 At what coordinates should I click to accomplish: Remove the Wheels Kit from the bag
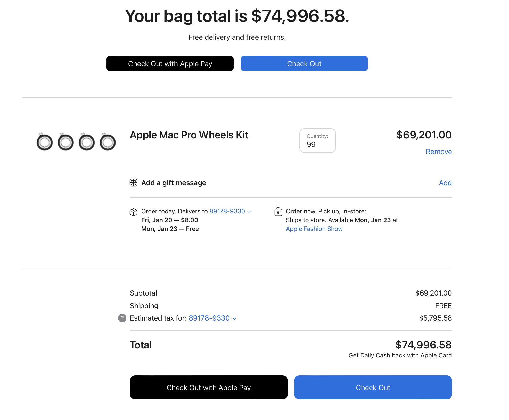(x=439, y=152)
